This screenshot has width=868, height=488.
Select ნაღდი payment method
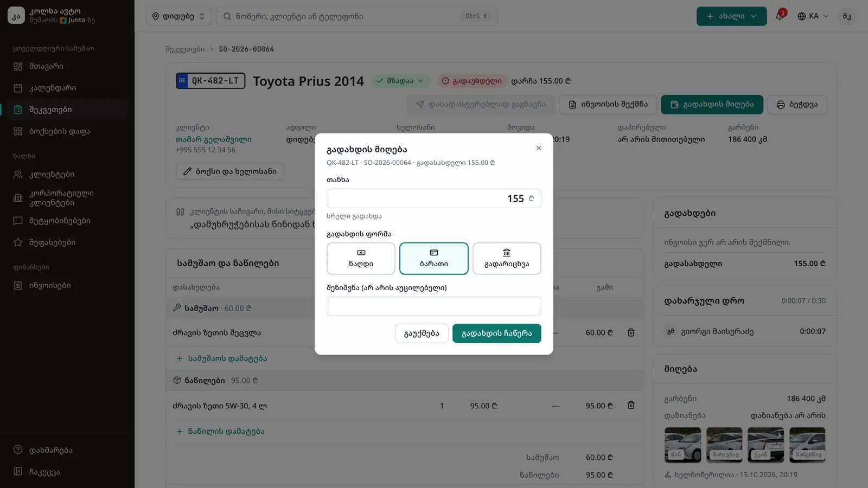pyautogui.click(x=361, y=259)
